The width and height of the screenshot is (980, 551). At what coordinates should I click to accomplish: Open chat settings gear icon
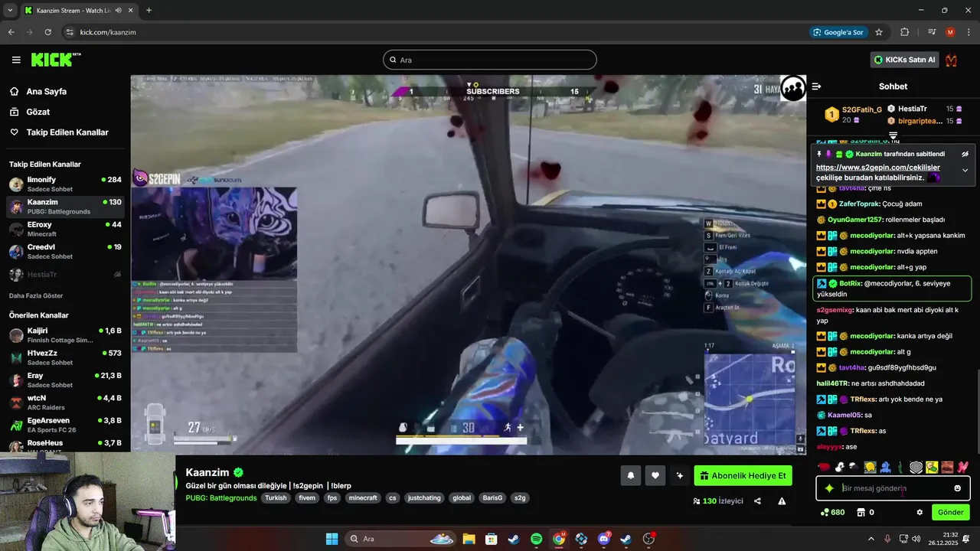tap(920, 512)
